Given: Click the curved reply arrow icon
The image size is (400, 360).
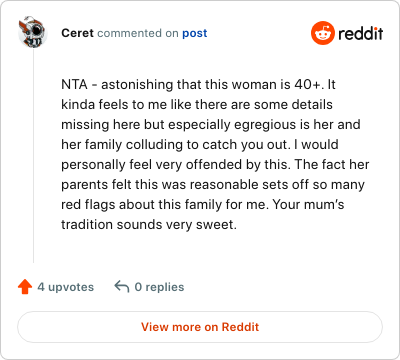Looking at the screenshot, I should click(x=122, y=287).
